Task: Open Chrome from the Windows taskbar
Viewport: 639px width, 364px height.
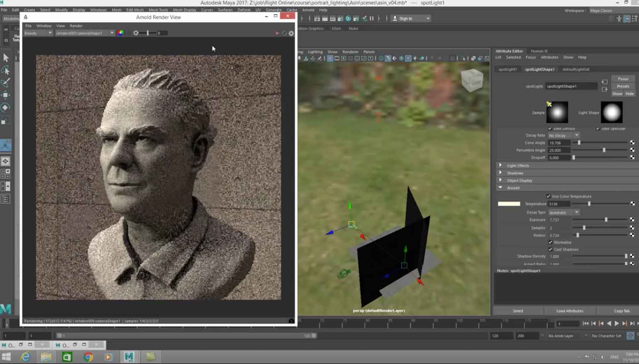Action: 88,357
